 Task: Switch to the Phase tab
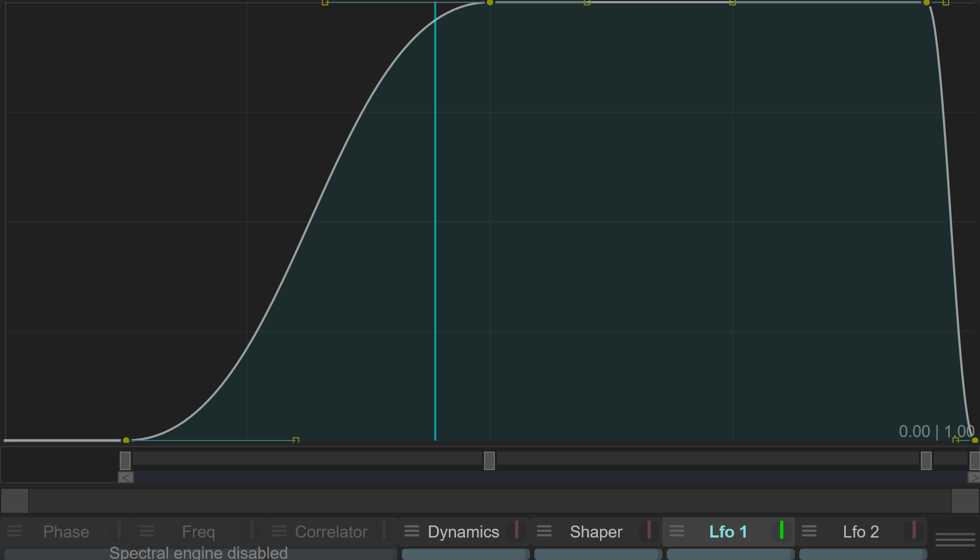(x=66, y=532)
